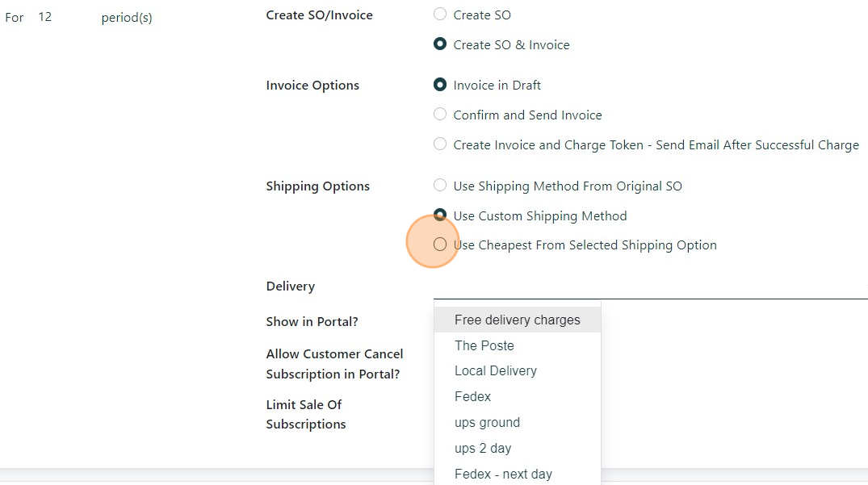Choose Use Shipping Method From Original SO

440,186
